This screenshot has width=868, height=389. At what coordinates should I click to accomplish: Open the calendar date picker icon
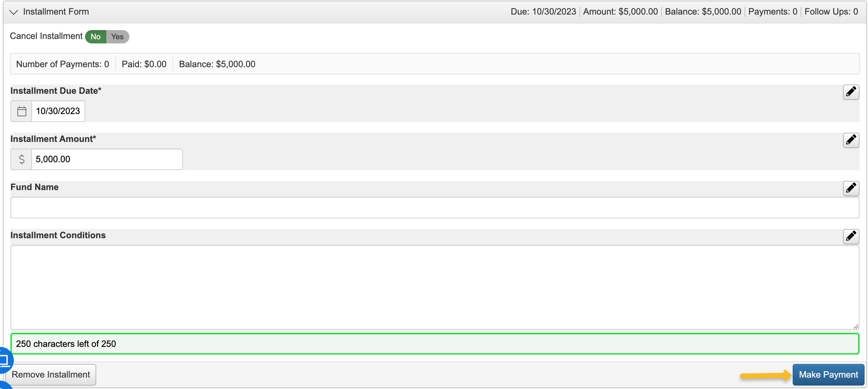(x=22, y=111)
